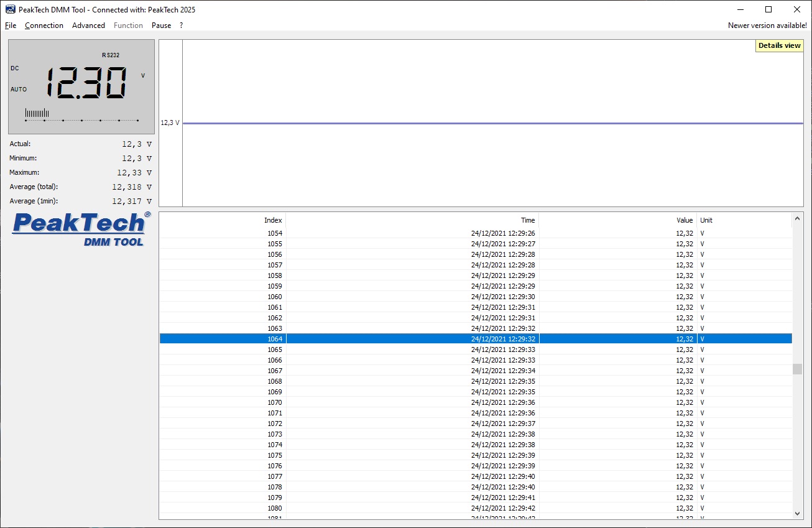This screenshot has width=812, height=528.
Task: Minimize the PeakTech DMM Tool window
Action: pos(740,9)
